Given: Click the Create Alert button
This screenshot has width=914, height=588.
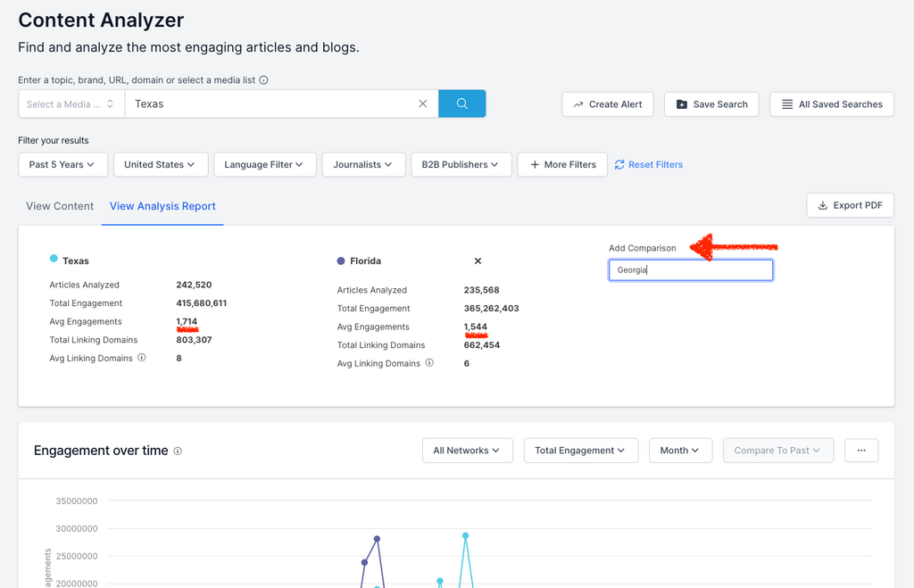Looking at the screenshot, I should 607,104.
